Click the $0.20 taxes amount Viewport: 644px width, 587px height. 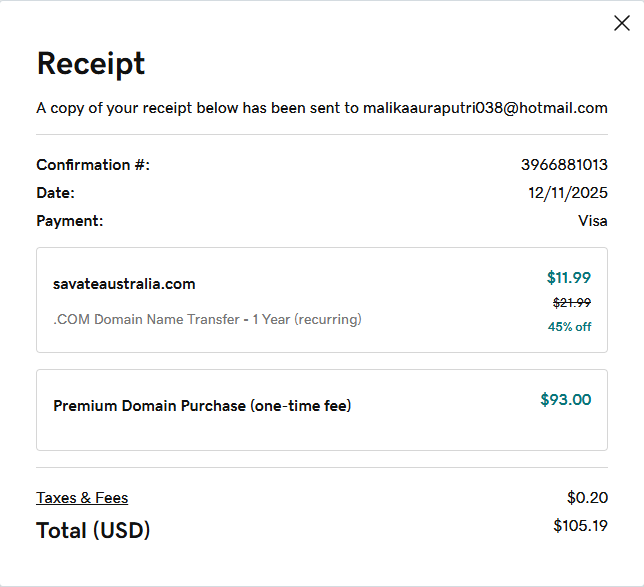coord(587,498)
